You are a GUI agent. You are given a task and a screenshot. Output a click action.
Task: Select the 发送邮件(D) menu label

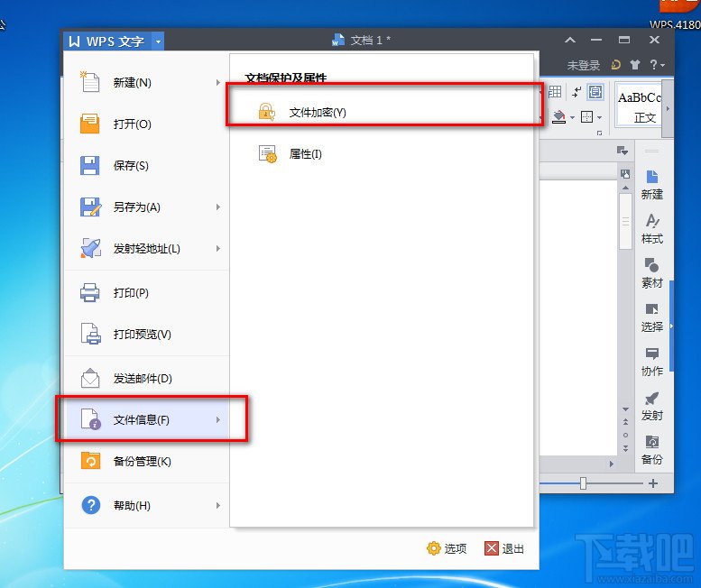coord(143,378)
